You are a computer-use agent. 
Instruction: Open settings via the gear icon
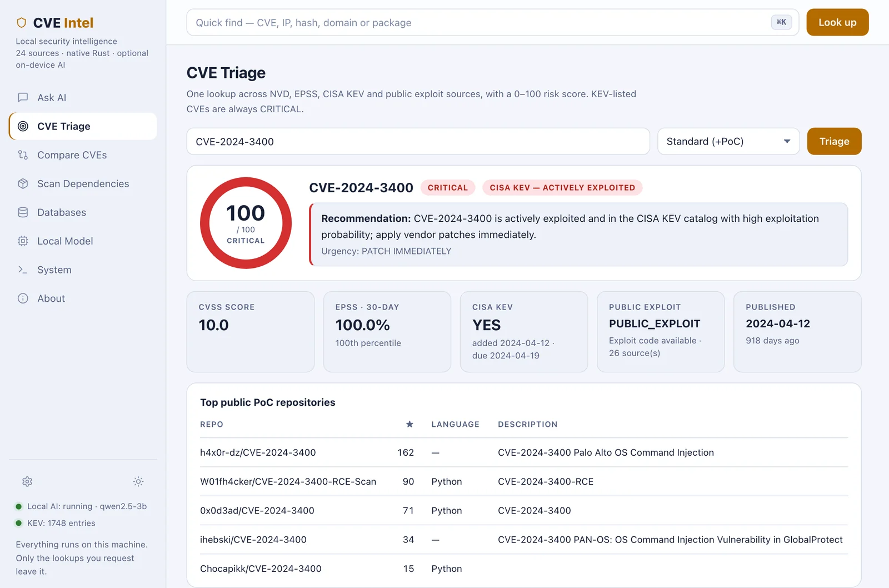pos(27,481)
